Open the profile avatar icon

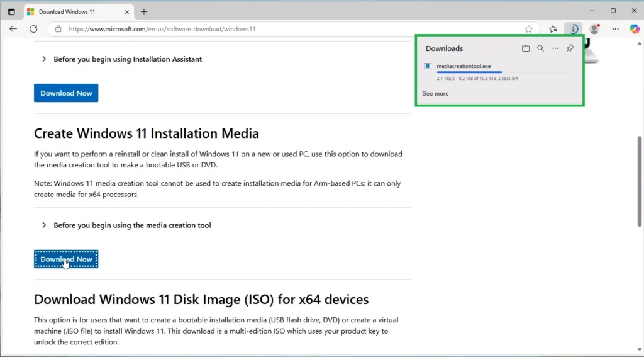click(x=594, y=29)
